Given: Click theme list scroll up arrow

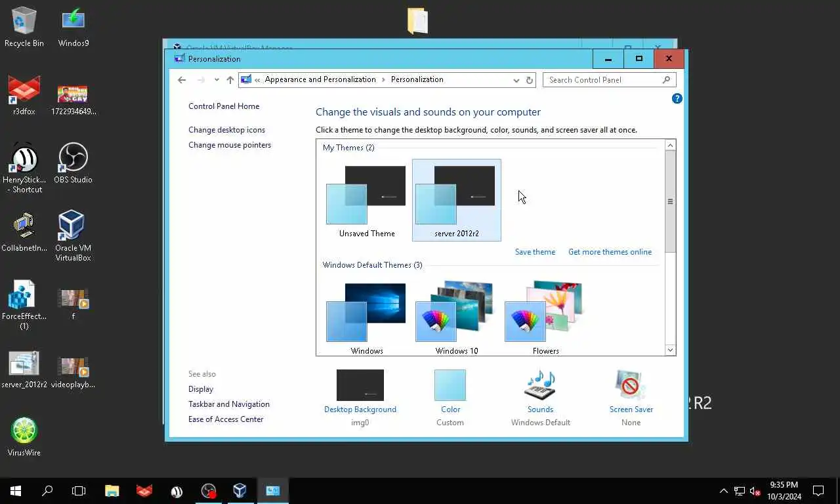Looking at the screenshot, I should pos(670,145).
